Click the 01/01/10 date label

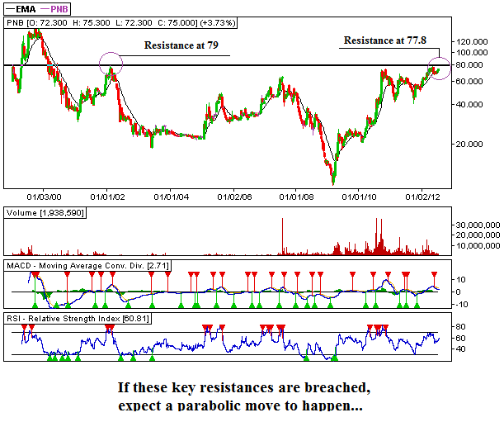359,197
